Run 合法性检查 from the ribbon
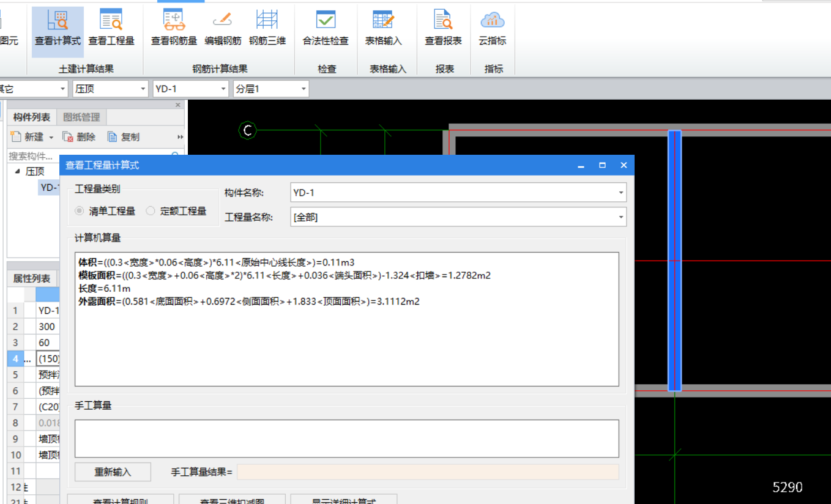 (x=326, y=29)
